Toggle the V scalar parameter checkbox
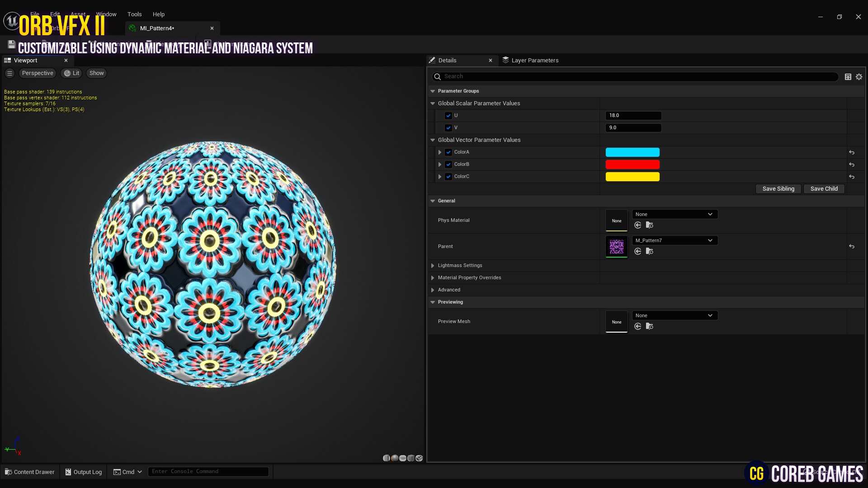The height and width of the screenshot is (488, 868). pyautogui.click(x=448, y=128)
